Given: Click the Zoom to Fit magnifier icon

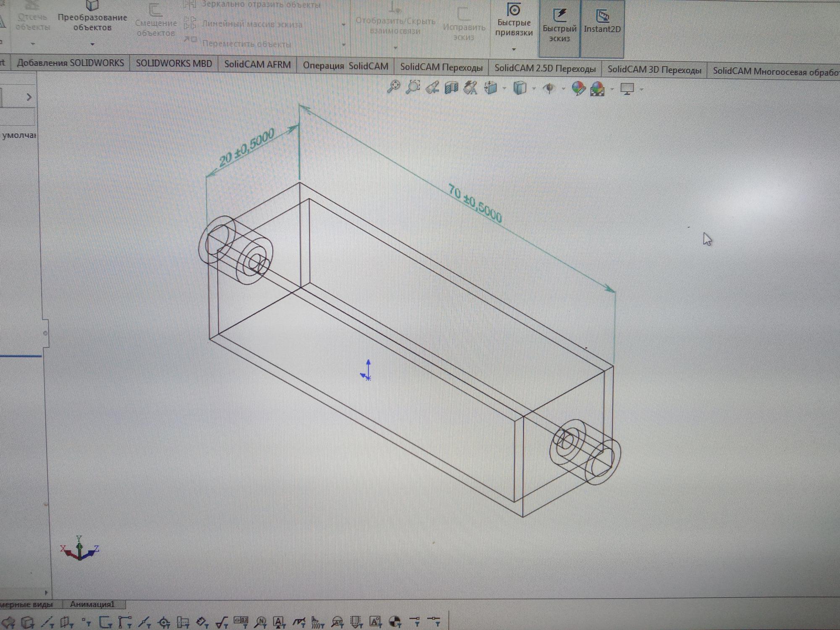Looking at the screenshot, I should coord(394,87).
